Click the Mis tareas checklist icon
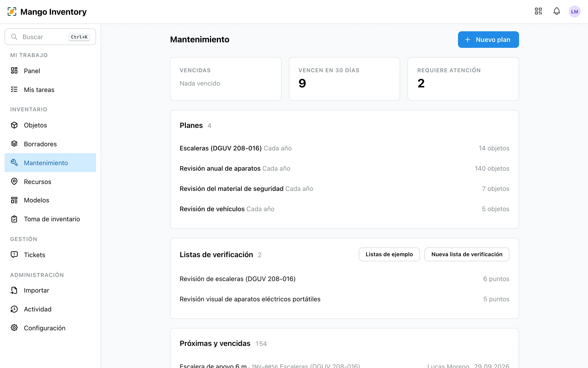The height and width of the screenshot is (368, 588). (14, 89)
